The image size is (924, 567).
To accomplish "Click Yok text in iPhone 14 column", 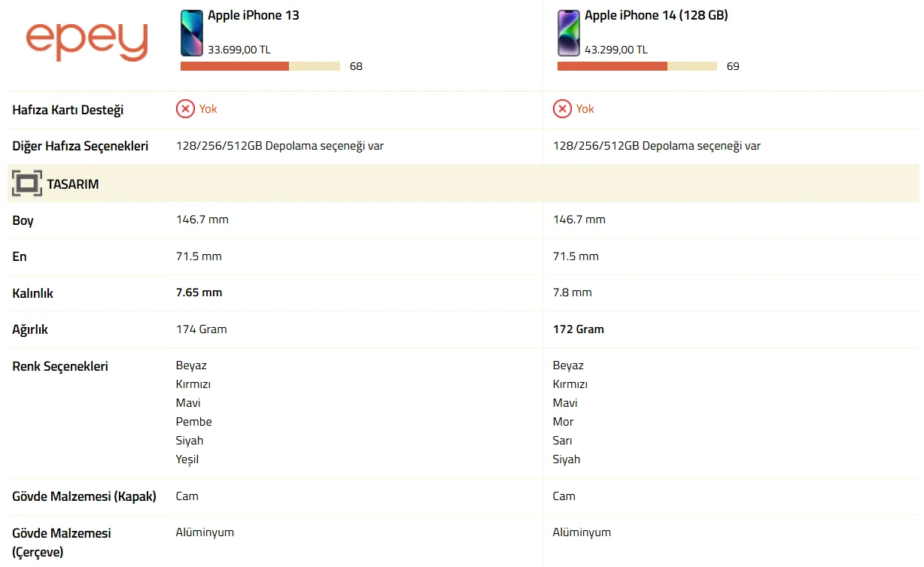I will click(x=585, y=109).
